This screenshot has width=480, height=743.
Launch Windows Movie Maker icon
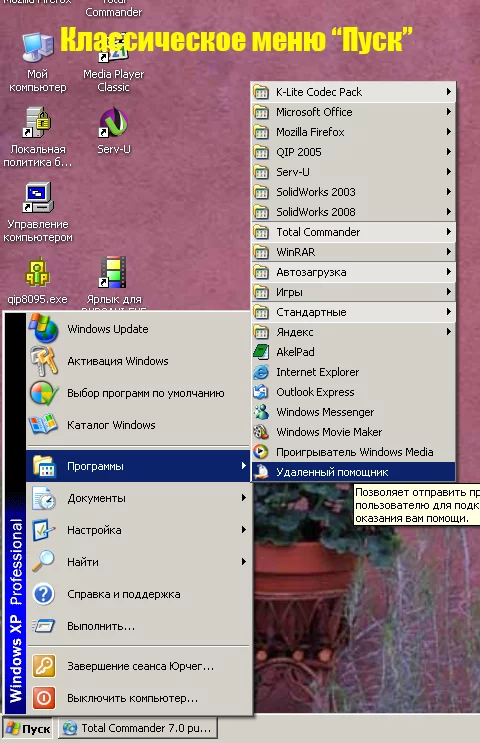click(x=261, y=432)
